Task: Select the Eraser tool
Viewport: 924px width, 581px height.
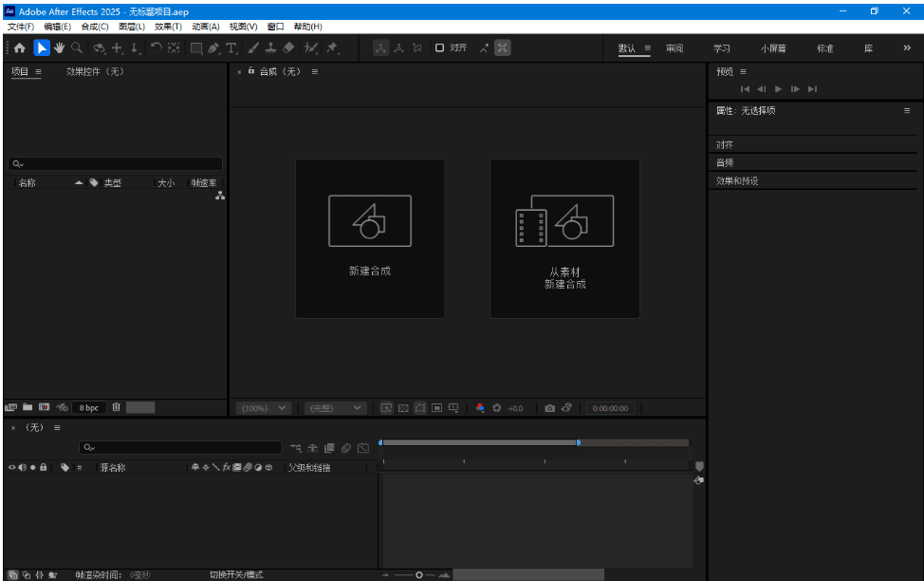Action: click(288, 48)
